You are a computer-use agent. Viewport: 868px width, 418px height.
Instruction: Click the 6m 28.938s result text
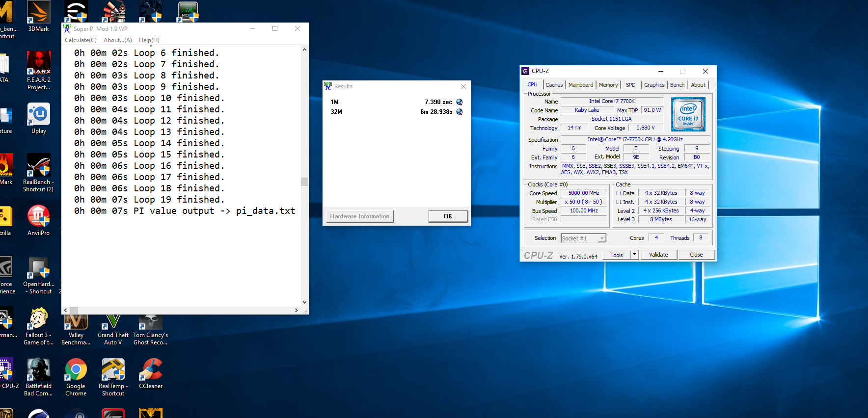tap(436, 112)
